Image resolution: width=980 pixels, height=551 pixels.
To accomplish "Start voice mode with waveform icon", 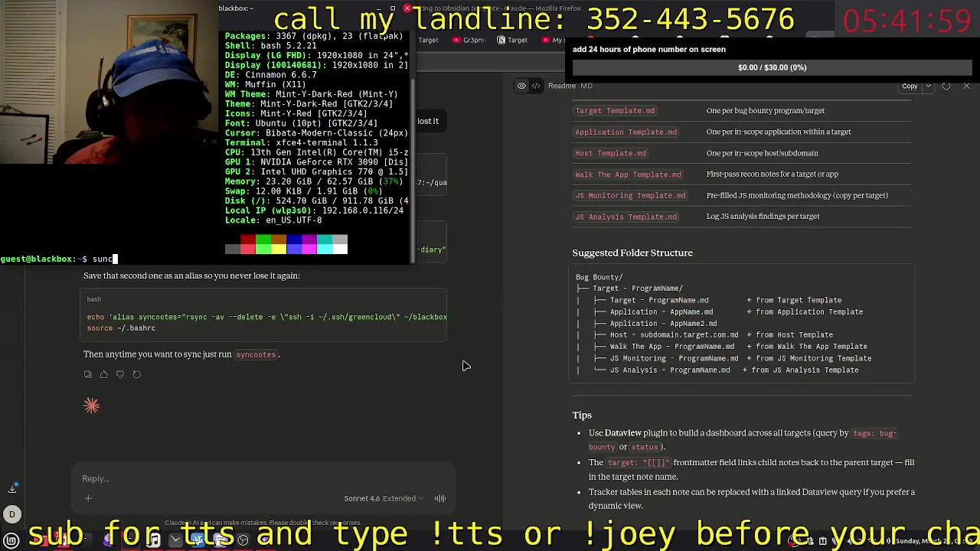I will coord(440,499).
